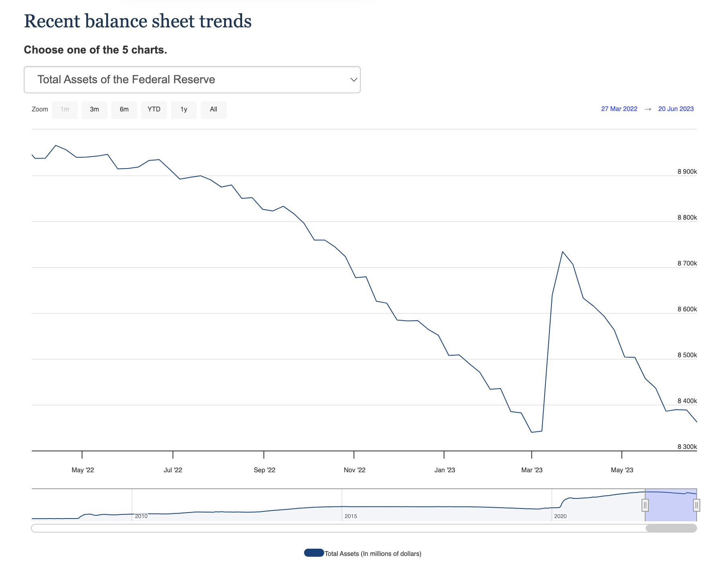Switch to YTD zoom range
This screenshot has height=568, width=728.
(x=154, y=109)
